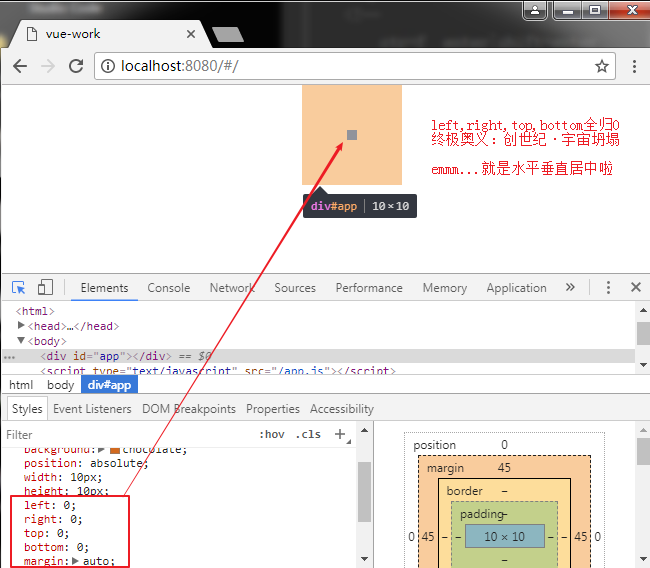Expand the margin shorthand property triangle

coord(75,561)
